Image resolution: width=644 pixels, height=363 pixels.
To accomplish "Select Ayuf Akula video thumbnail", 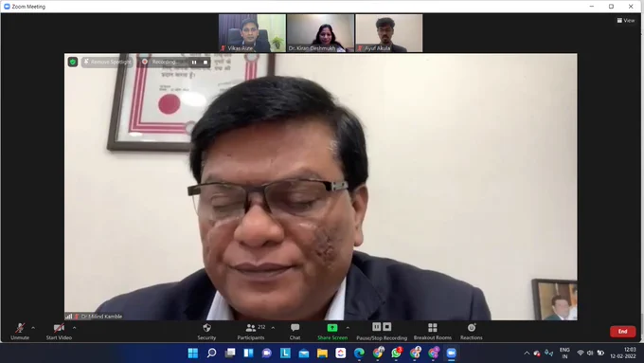I will pos(389,33).
